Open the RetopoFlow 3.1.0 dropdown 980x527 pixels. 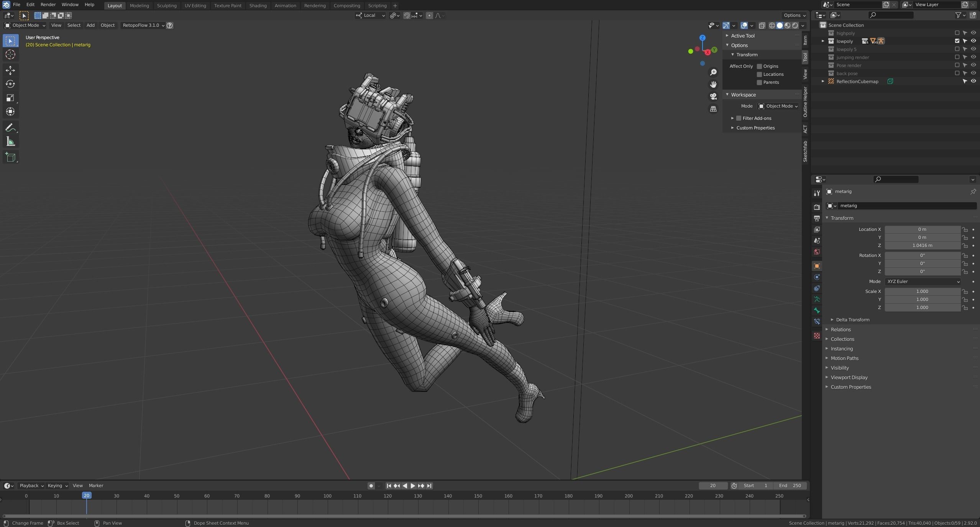[143, 25]
